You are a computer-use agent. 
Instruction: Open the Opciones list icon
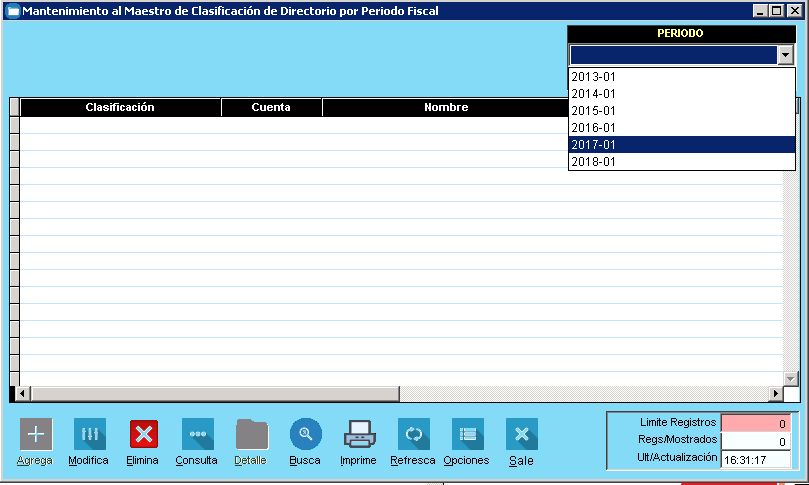(467, 434)
